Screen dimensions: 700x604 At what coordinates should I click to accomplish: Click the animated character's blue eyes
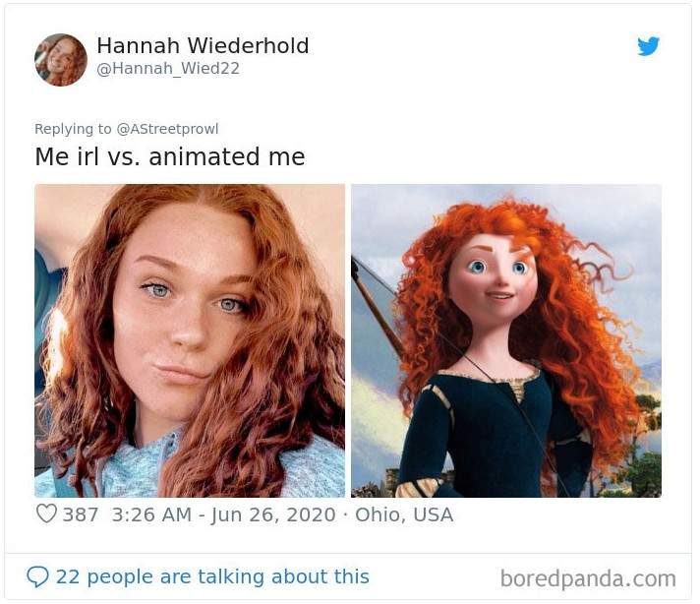pyautogui.click(x=498, y=268)
